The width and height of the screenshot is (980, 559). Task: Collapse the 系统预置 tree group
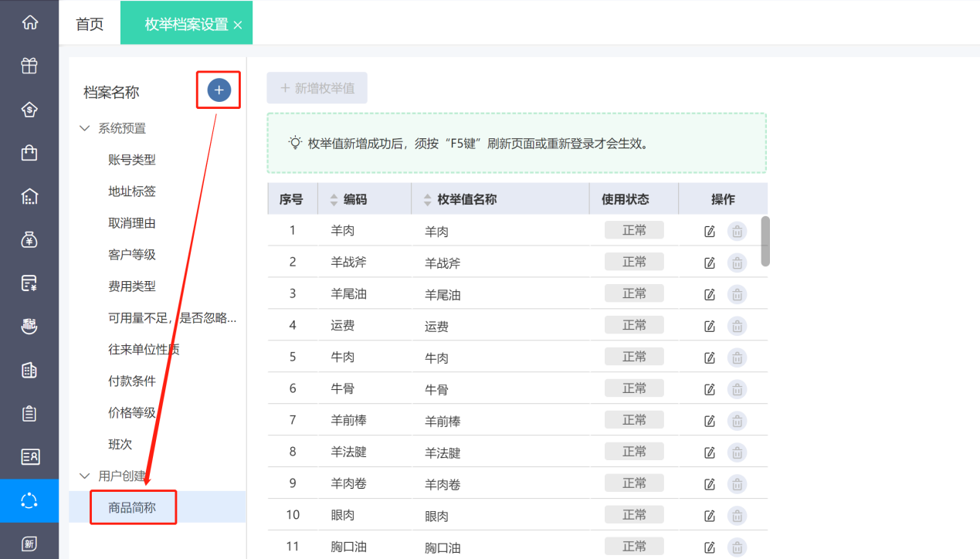(x=85, y=128)
